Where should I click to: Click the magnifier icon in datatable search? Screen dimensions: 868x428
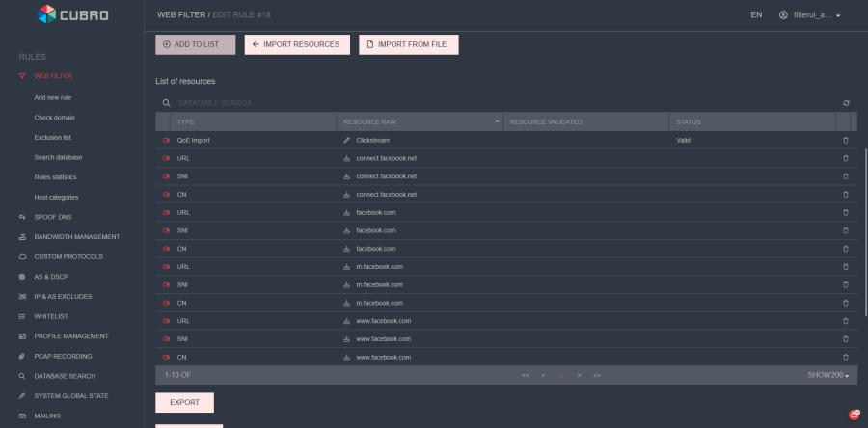coord(166,103)
